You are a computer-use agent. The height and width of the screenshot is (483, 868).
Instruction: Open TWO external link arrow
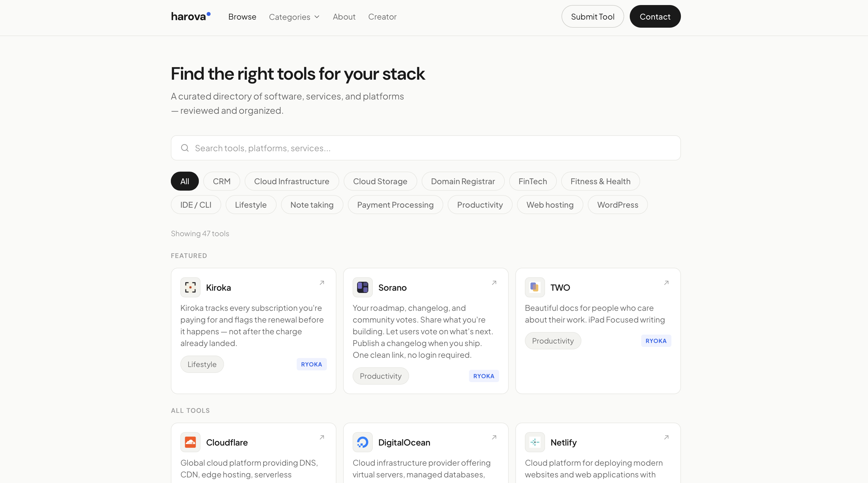click(x=666, y=283)
